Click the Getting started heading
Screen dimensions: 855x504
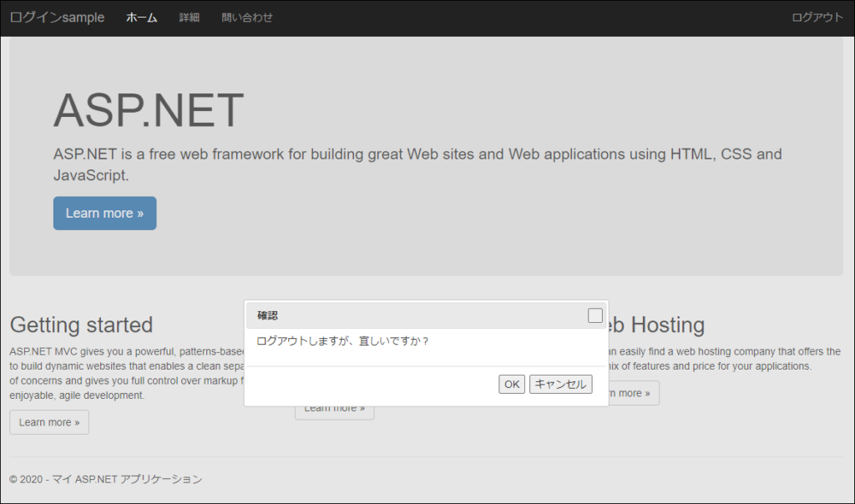(x=81, y=325)
